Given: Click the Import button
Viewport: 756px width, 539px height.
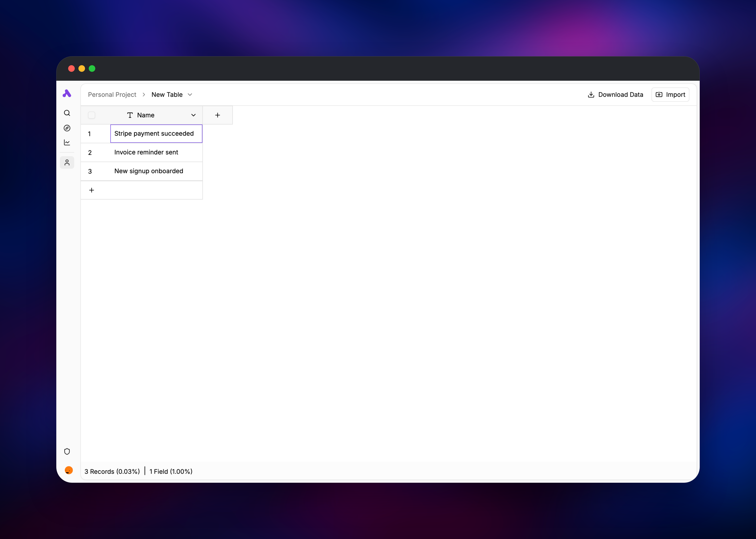Looking at the screenshot, I should pyautogui.click(x=670, y=95).
